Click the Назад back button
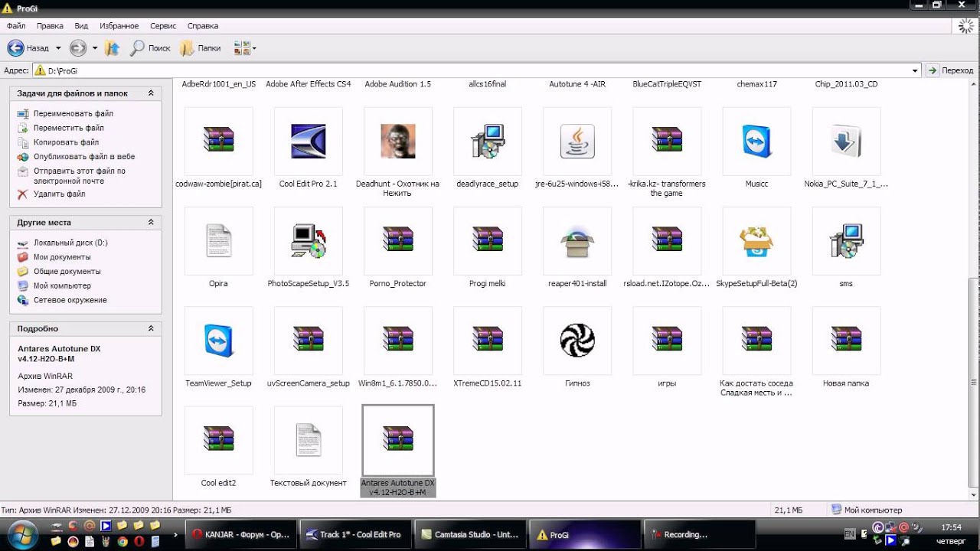This screenshot has height=551, width=980. coord(29,48)
